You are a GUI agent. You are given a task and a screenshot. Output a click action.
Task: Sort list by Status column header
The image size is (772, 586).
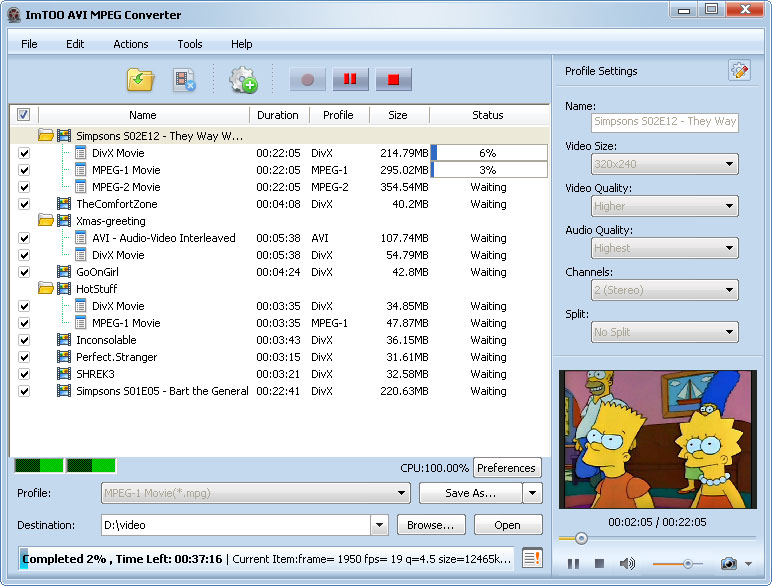[487, 115]
